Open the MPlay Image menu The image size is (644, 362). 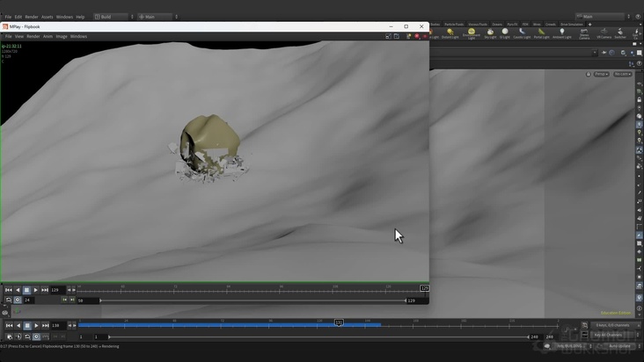point(62,37)
